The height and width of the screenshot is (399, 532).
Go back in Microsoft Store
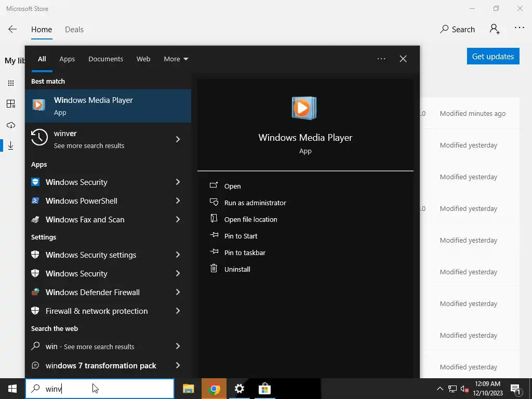click(12, 29)
